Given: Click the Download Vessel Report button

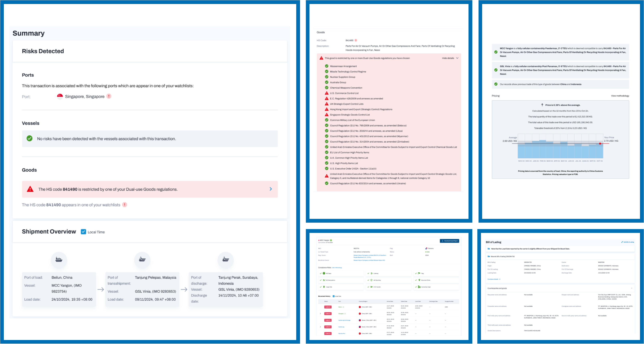Looking at the screenshot, I should 449,241.
